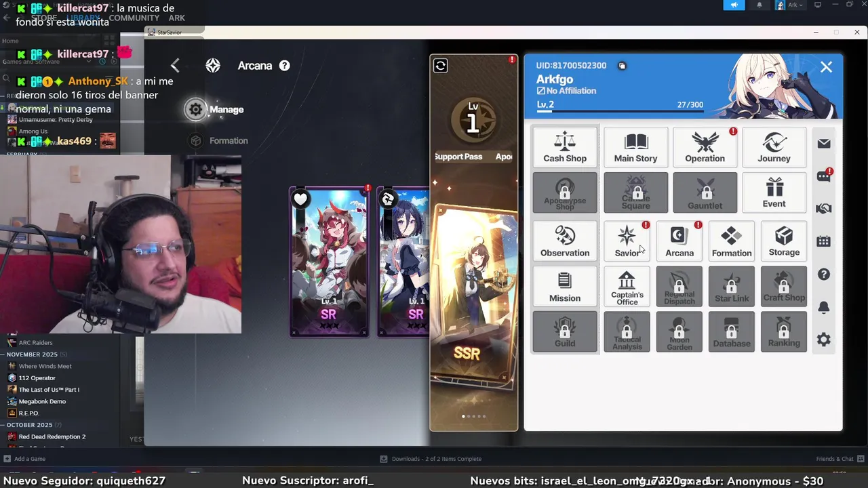868x488 pixels.
Task: Close the player profile menu panel
Action: pos(826,66)
